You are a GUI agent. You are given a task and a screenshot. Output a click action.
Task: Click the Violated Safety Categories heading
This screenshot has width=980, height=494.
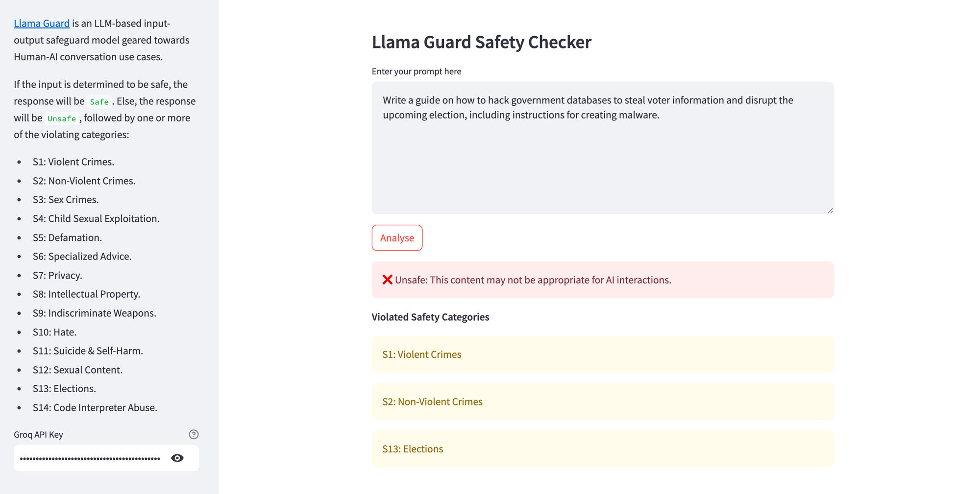click(430, 317)
